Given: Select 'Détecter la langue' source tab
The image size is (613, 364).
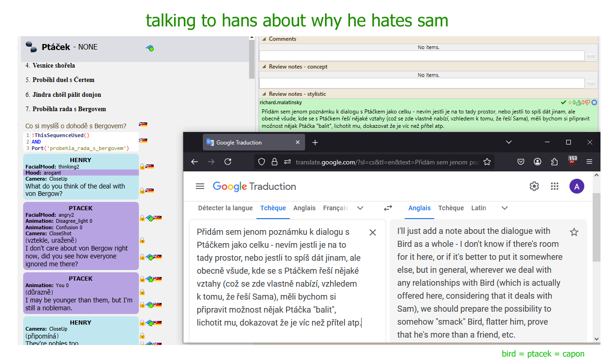Looking at the screenshot, I should 225,208.
